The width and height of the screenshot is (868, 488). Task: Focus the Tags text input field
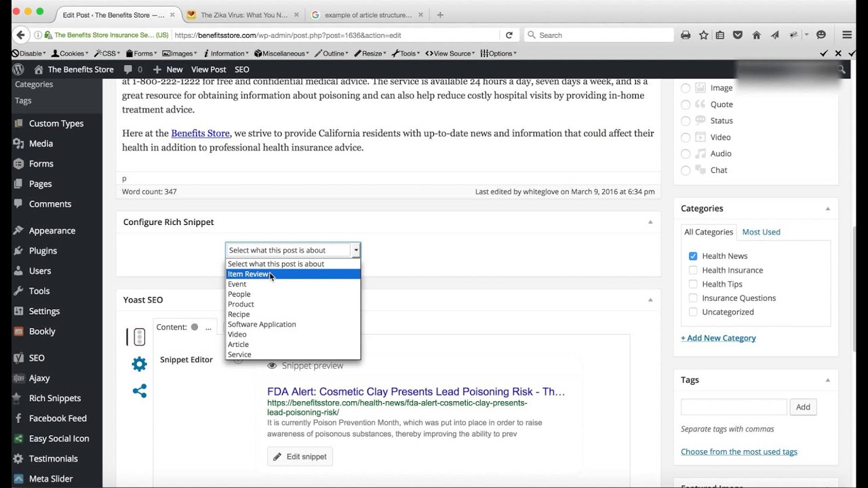click(x=734, y=407)
